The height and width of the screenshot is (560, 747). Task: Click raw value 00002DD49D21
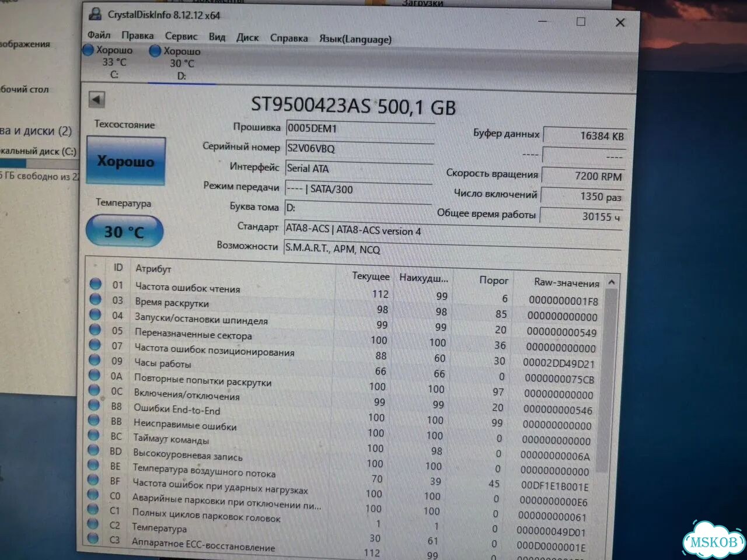point(559,363)
